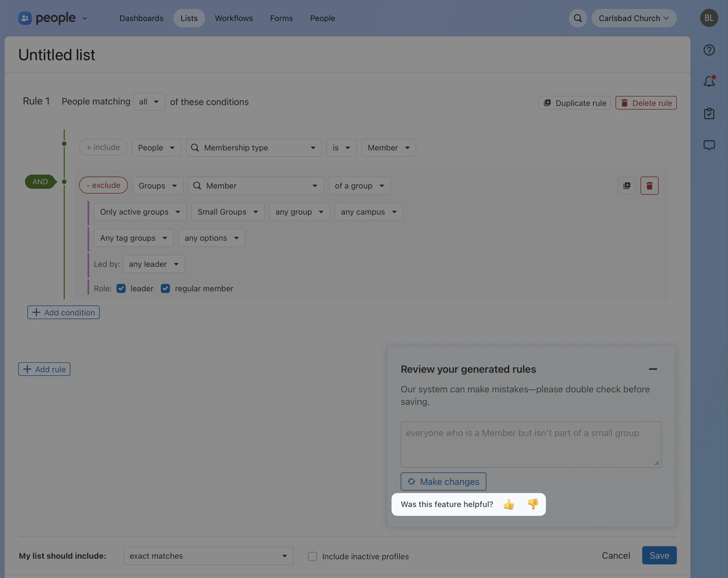Image resolution: width=728 pixels, height=578 pixels.
Task: Uncheck the regular member checkbox
Action: pyautogui.click(x=165, y=288)
